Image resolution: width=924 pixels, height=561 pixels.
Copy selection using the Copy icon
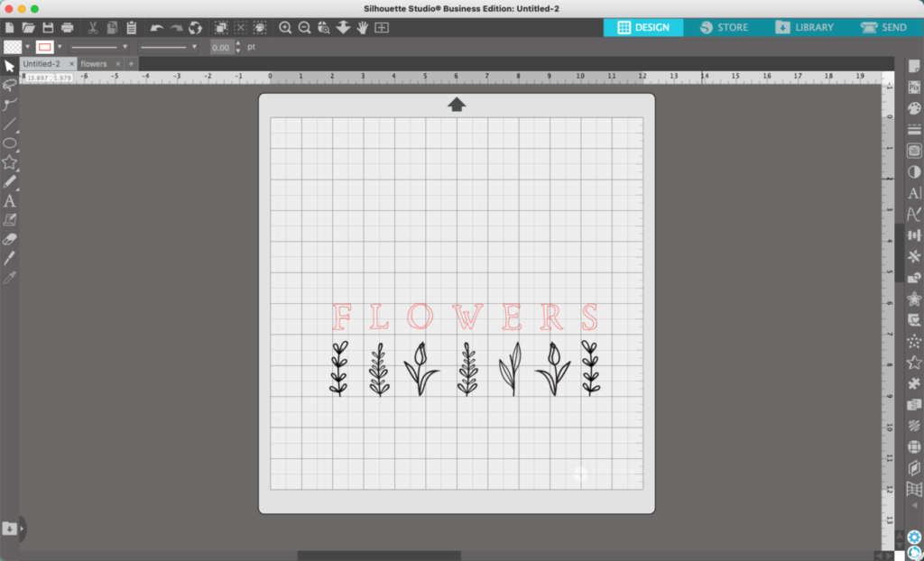tap(112, 28)
